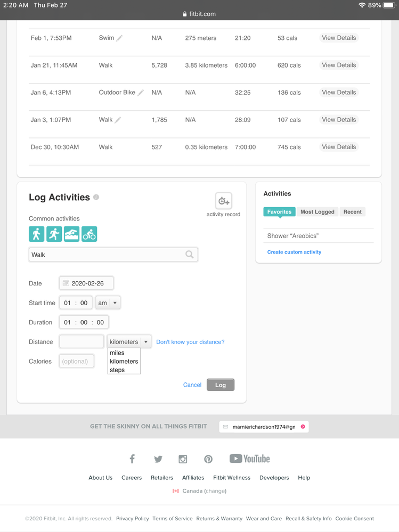Open Fitbit YouTube channel logo

point(250,459)
